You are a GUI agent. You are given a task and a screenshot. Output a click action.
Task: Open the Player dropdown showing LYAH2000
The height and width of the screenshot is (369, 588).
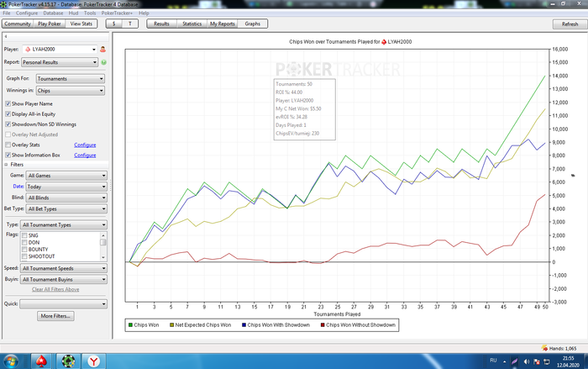point(60,50)
